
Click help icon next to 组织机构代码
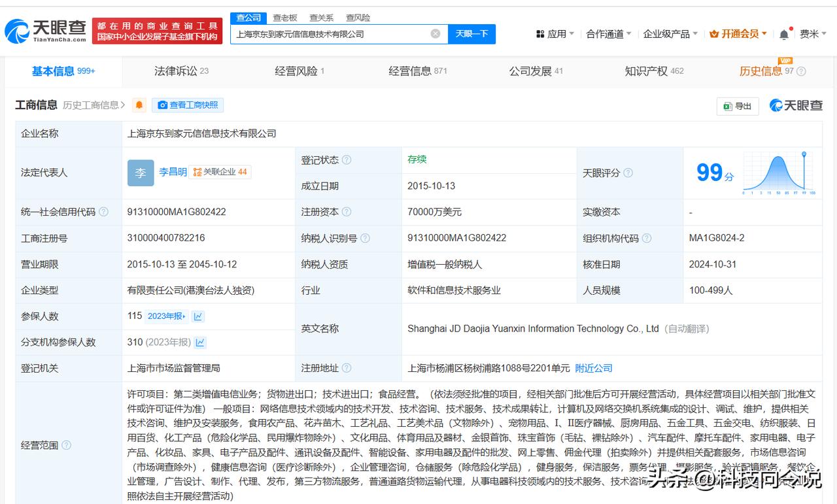click(x=646, y=238)
